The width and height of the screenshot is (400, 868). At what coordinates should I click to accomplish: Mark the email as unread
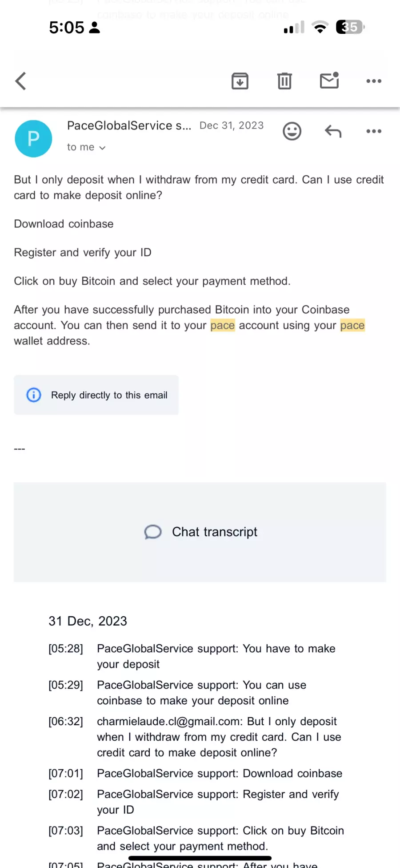[329, 81]
